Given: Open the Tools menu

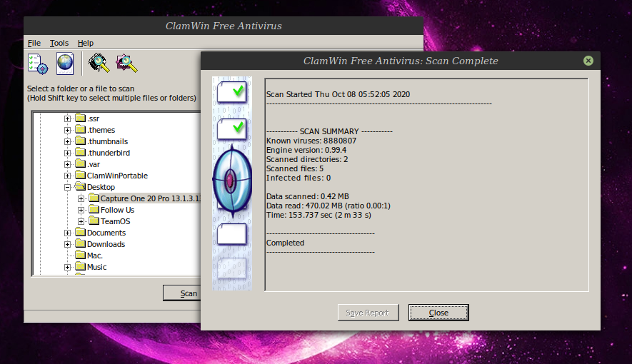Looking at the screenshot, I should click(x=59, y=43).
